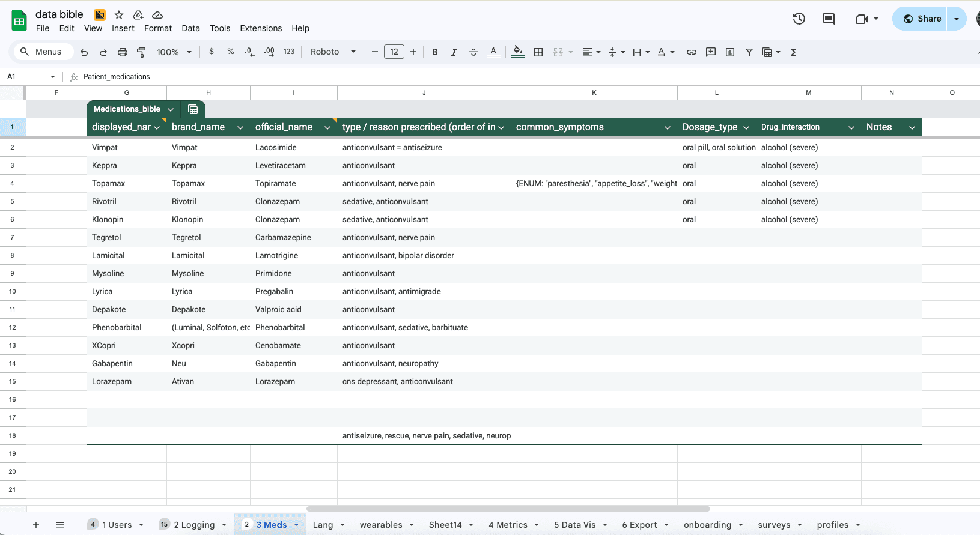Select the Levetiracetam cell
This screenshot has width=980, height=535.
(294, 166)
